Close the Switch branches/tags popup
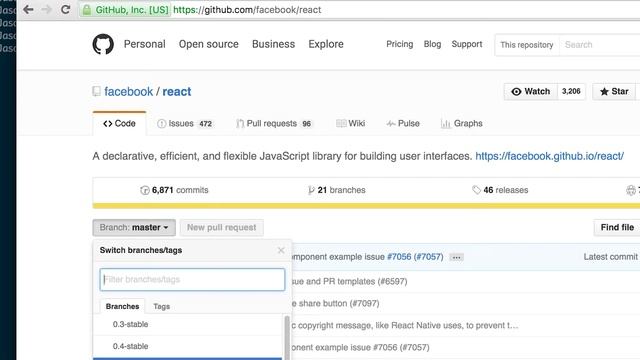This screenshot has width=640, height=360. coord(281,250)
